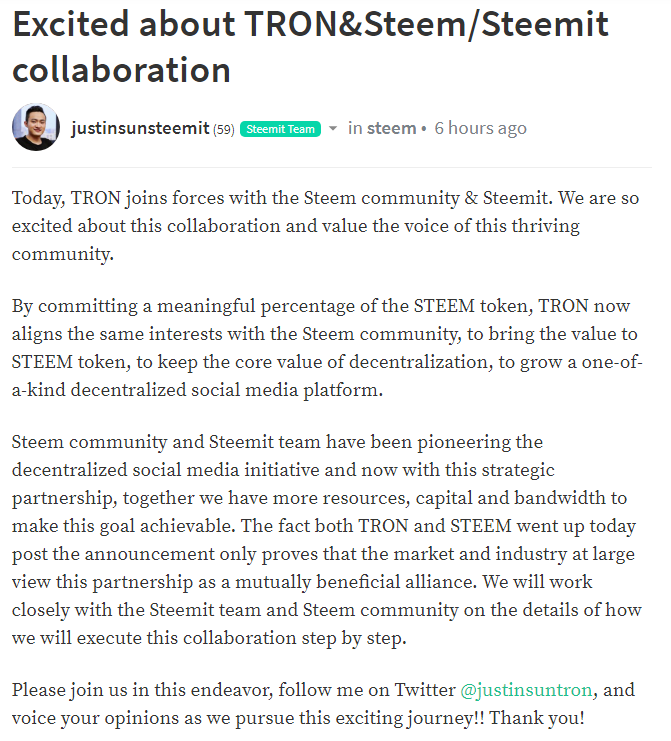Click the 'Excited about TRON&Steem/Steemit' title line
The image size is (671, 741).
click(310, 24)
